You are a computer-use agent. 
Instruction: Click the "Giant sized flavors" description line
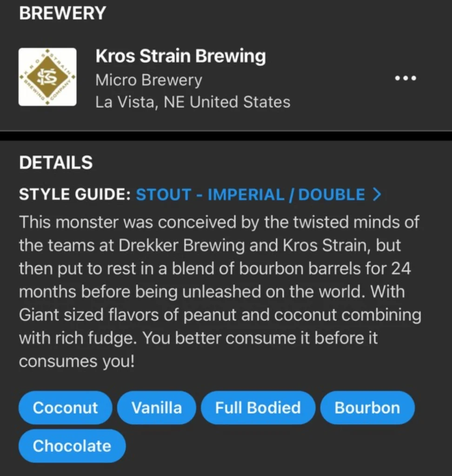coord(219,315)
